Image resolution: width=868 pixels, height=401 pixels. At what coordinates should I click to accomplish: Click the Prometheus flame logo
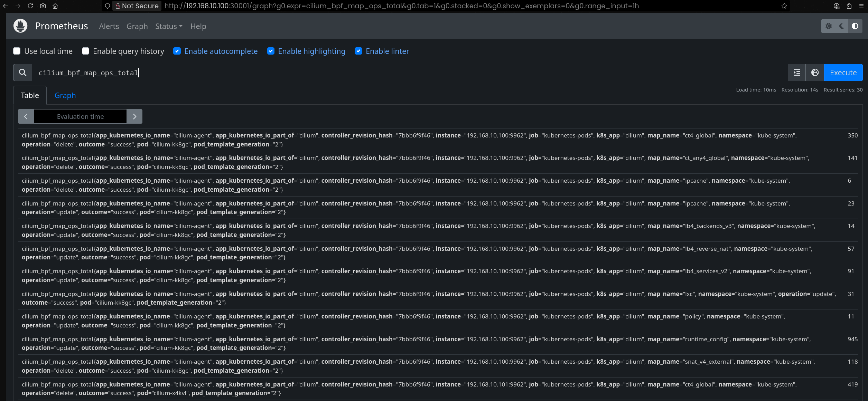(x=20, y=26)
